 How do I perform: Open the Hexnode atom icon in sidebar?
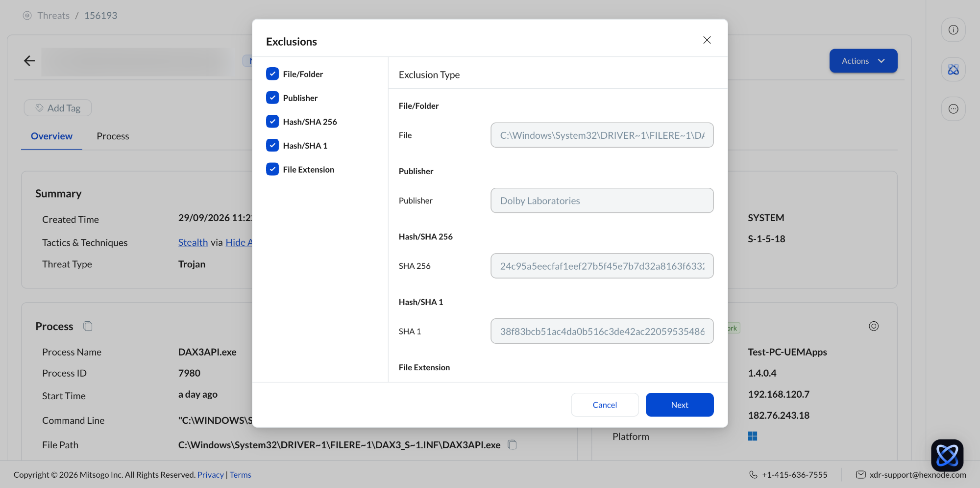pyautogui.click(x=953, y=70)
